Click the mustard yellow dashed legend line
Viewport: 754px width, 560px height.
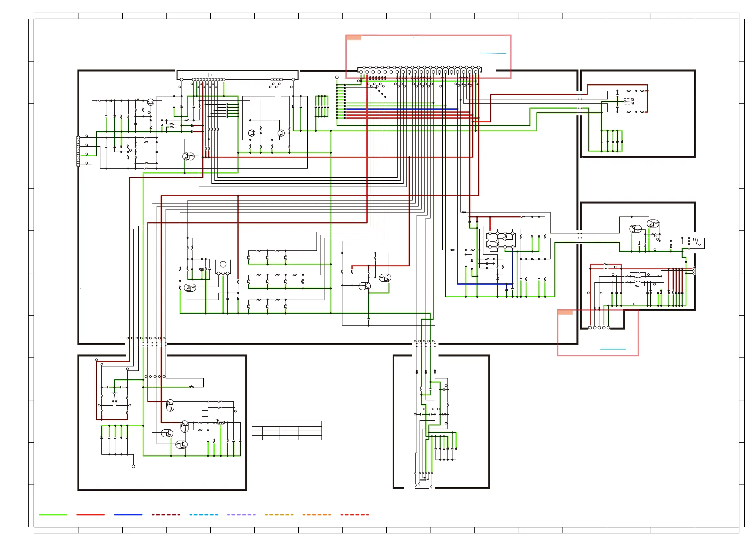[279, 514]
